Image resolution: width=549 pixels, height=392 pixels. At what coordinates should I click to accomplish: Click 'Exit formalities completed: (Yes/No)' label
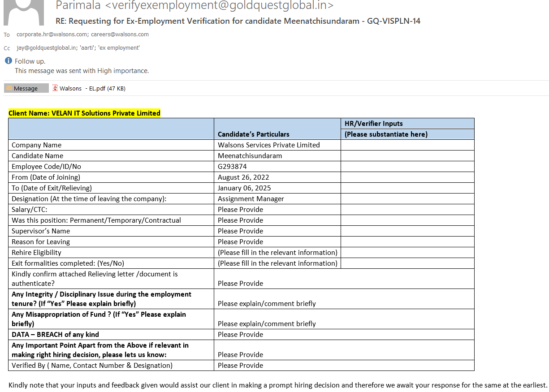(x=68, y=263)
